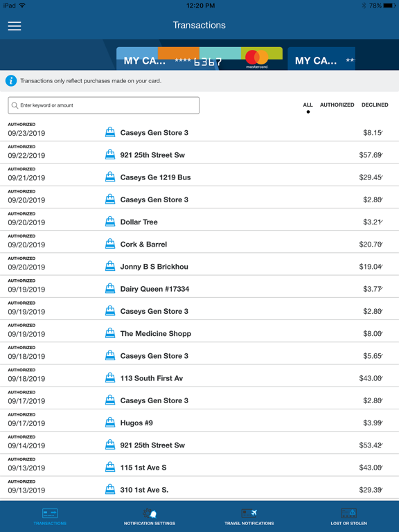Tap the Mastercard logo on the card
The image size is (399, 532).
(x=257, y=59)
